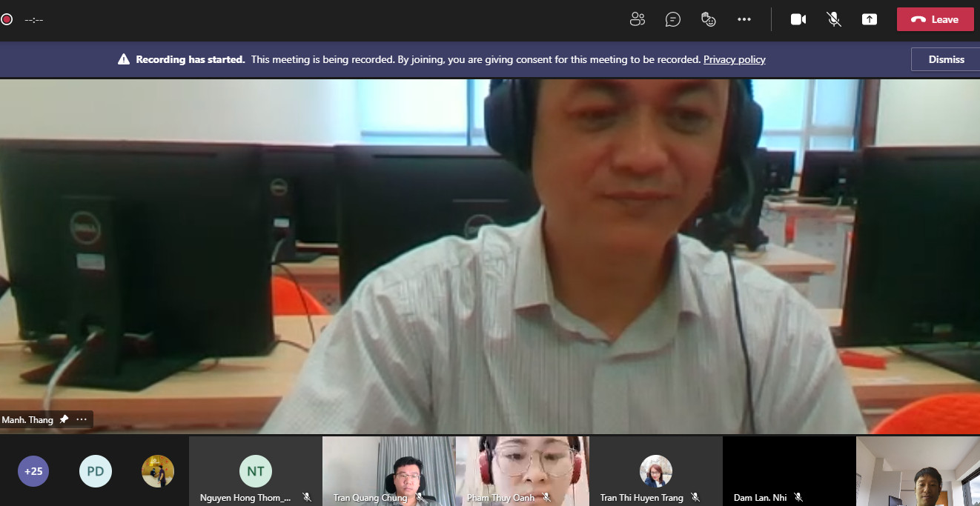Click the Nguyen Hong Thom name label
The image size is (980, 506).
(245, 498)
